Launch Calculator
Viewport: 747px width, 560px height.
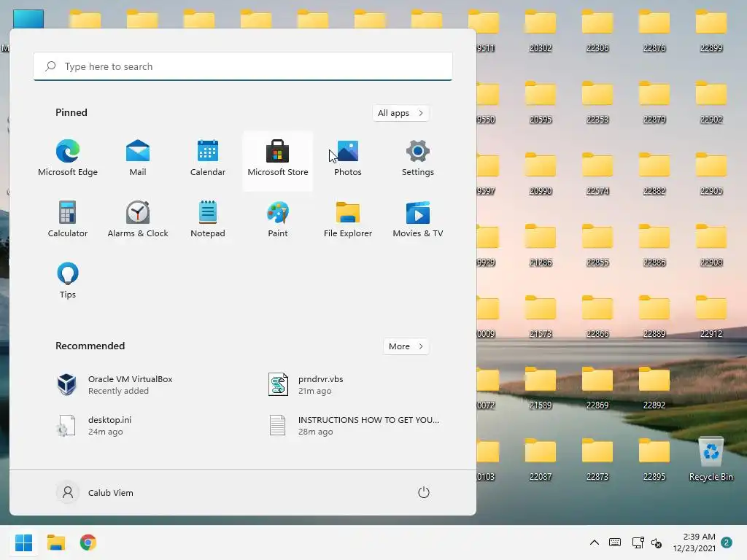pyautogui.click(x=68, y=220)
